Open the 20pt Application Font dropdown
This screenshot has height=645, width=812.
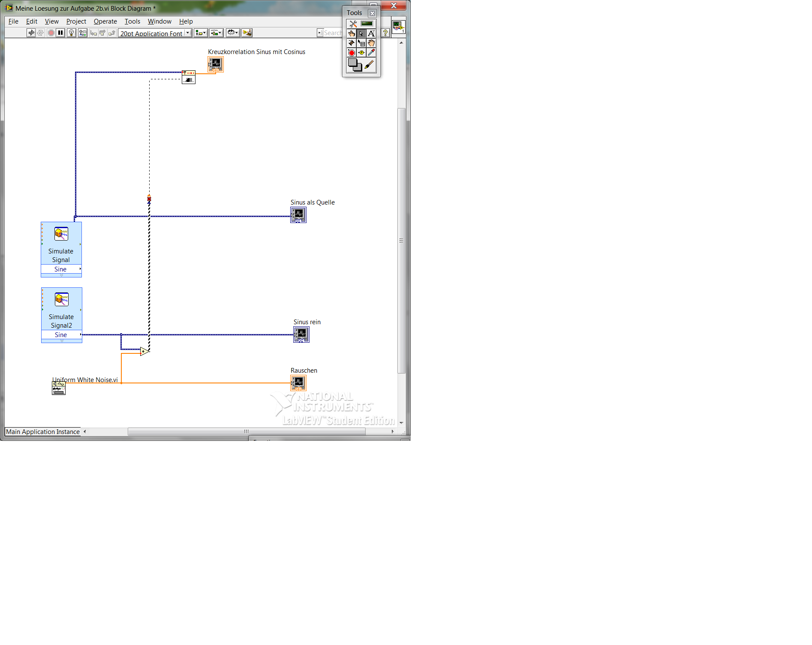coord(155,33)
